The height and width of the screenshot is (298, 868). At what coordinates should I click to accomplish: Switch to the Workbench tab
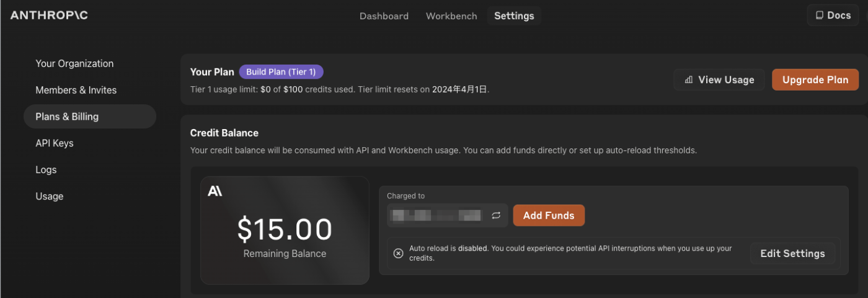coord(451,16)
